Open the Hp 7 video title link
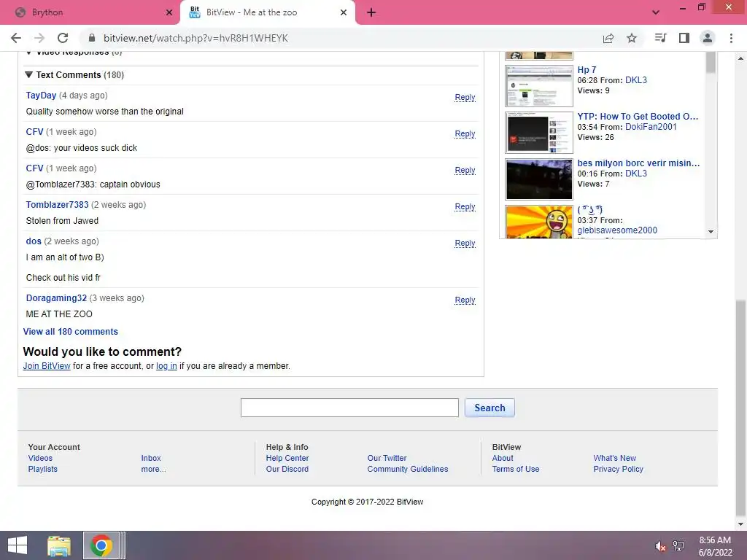Viewport: 747px width, 560px height. [x=587, y=69]
